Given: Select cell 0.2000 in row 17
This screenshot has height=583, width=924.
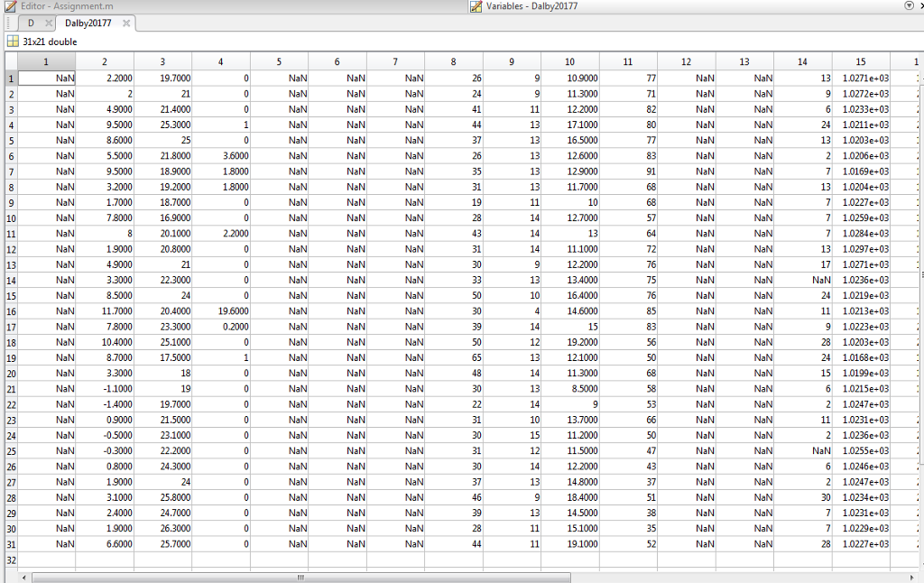Looking at the screenshot, I should click(x=220, y=328).
